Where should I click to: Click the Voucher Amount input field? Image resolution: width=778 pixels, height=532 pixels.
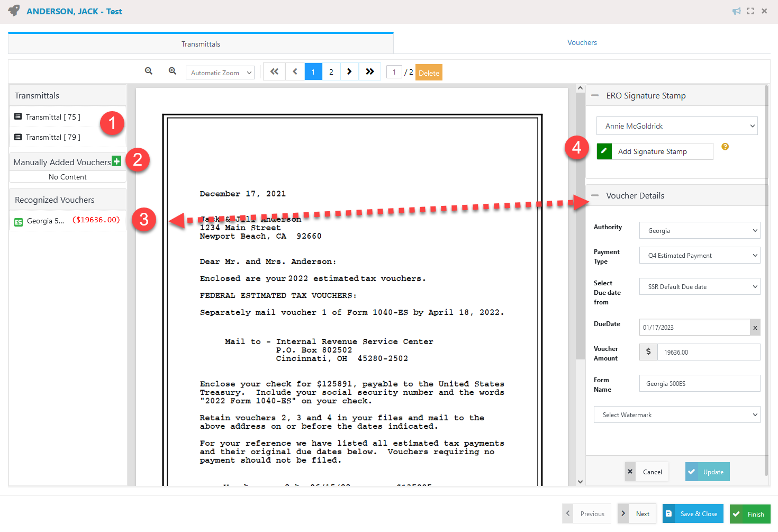coord(708,353)
